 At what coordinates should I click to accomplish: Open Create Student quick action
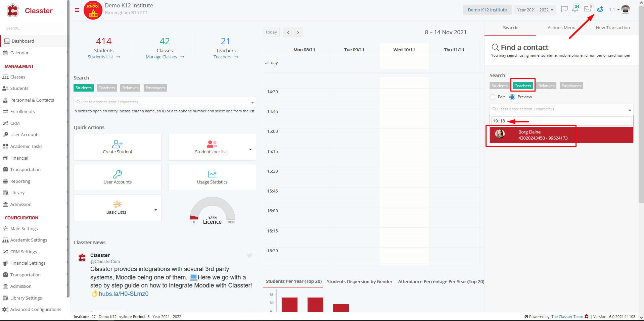118,147
